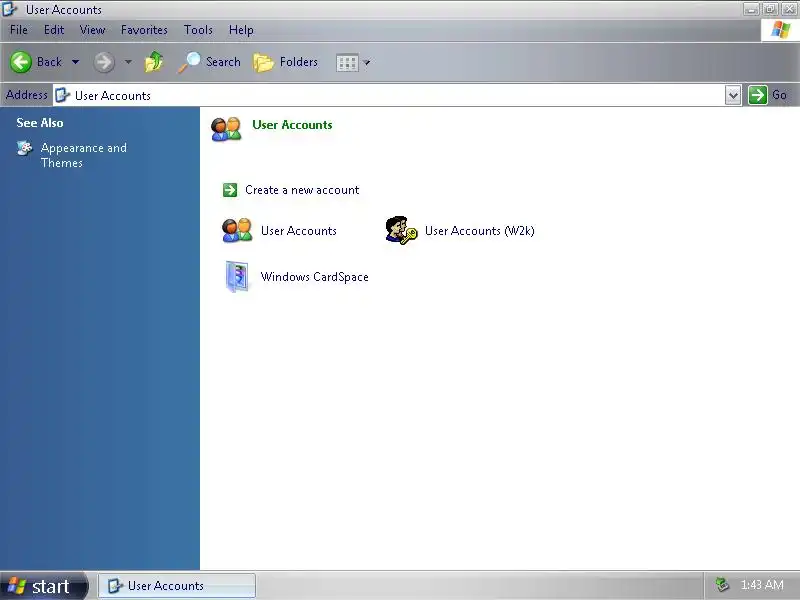Open the Tools menu

pyautogui.click(x=198, y=30)
